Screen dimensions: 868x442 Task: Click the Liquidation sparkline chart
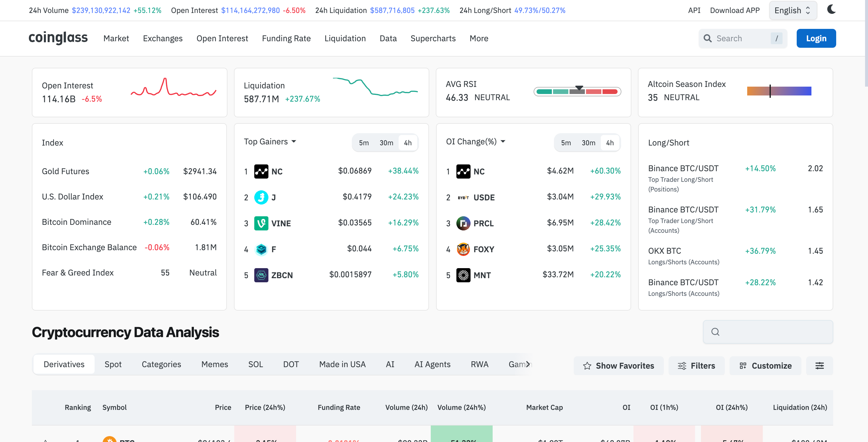(375, 87)
